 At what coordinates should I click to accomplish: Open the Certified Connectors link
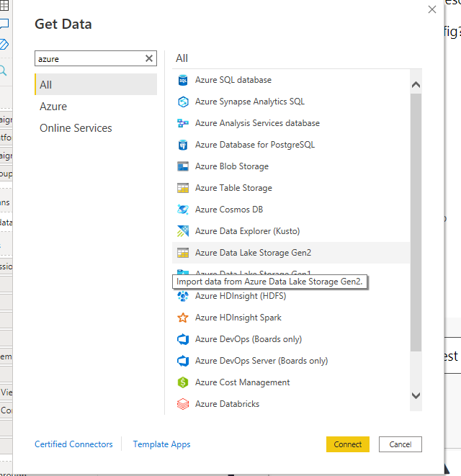(73, 444)
